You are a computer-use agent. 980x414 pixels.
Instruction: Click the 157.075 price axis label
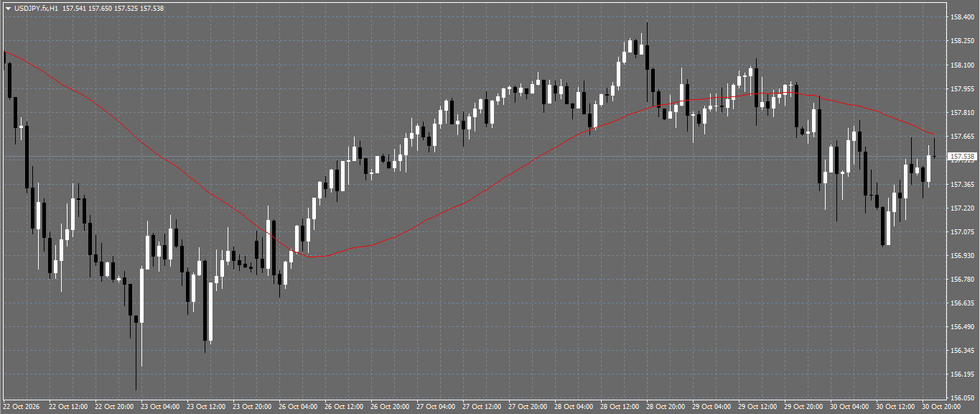961,231
